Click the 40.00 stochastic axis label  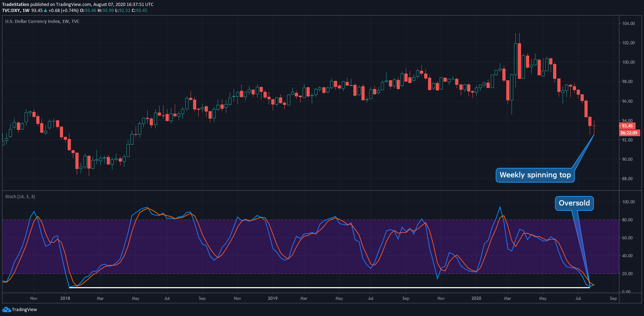[x=627, y=256]
